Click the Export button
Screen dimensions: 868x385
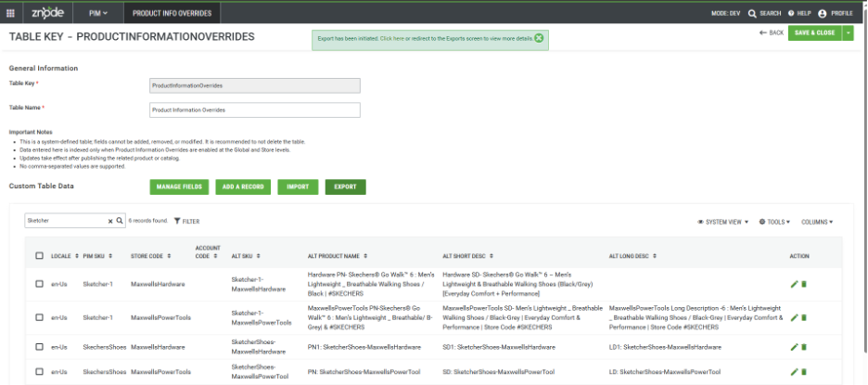(345, 186)
